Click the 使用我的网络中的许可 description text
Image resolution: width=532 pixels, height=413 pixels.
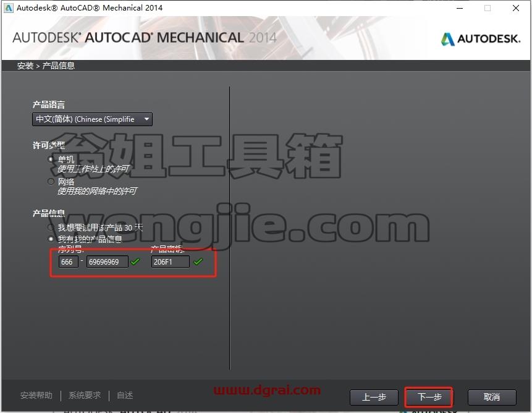coord(97,191)
